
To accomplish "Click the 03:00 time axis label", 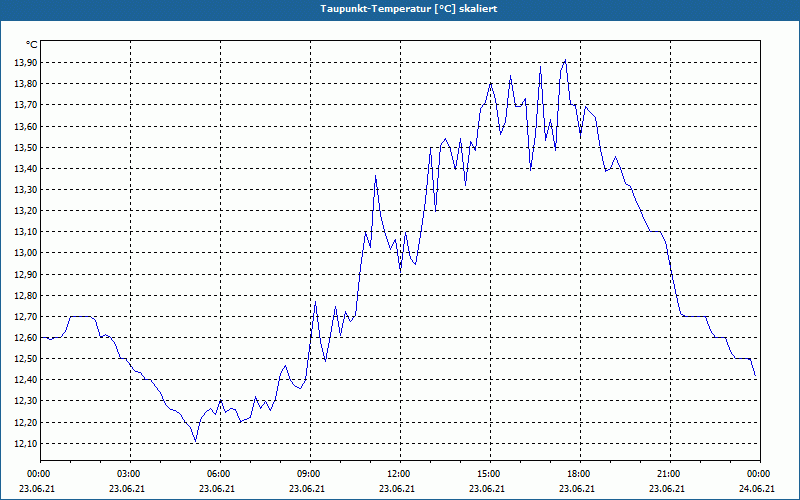I will tap(130, 474).
